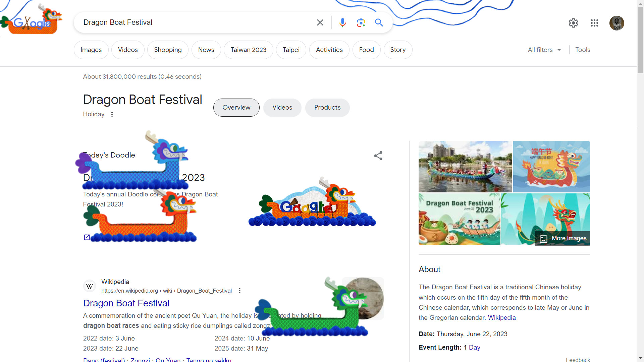The width and height of the screenshot is (644, 362).
Task: Click the Google Doodle logo
Action: coord(32,20)
